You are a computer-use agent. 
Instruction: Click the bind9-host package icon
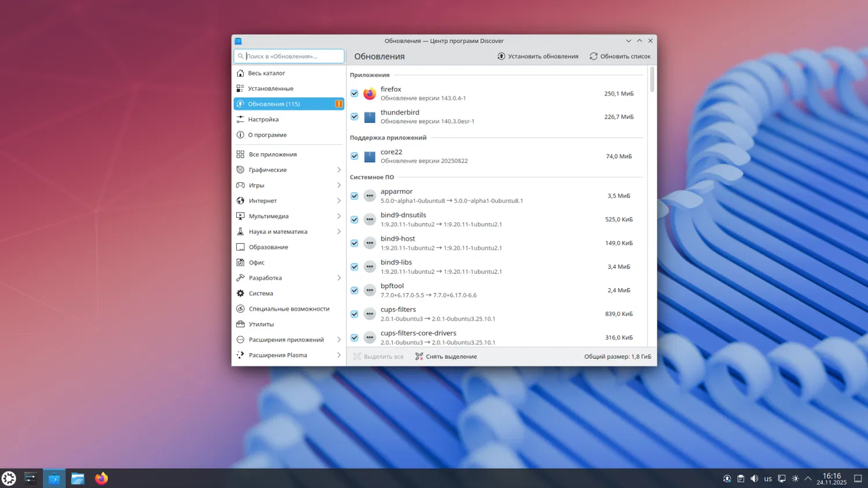point(370,243)
